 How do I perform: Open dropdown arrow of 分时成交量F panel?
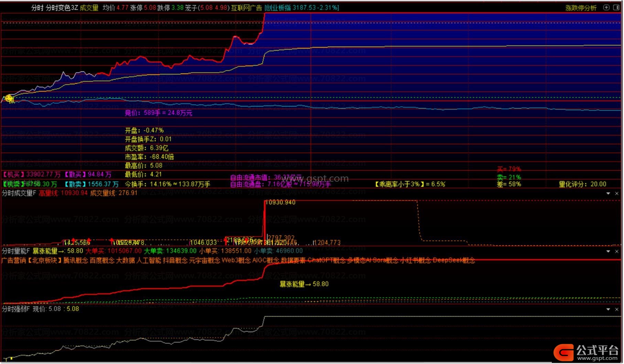pyautogui.click(x=608, y=194)
